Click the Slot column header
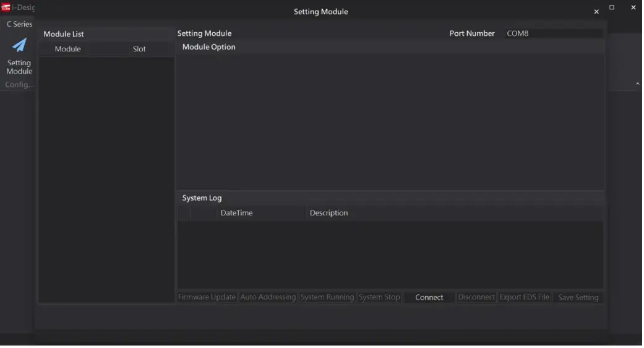 click(x=139, y=49)
